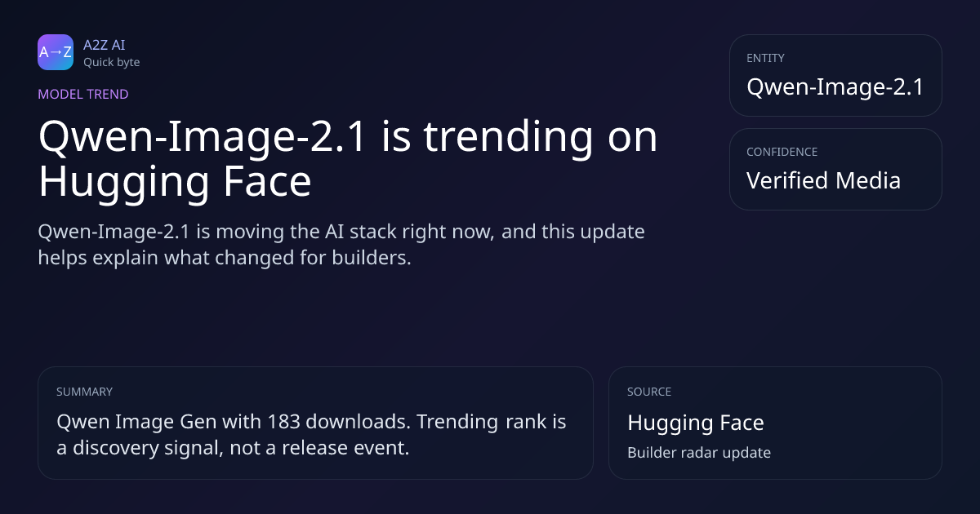This screenshot has height=514, width=980.
Task: Open the SOURCE card
Action: point(775,423)
